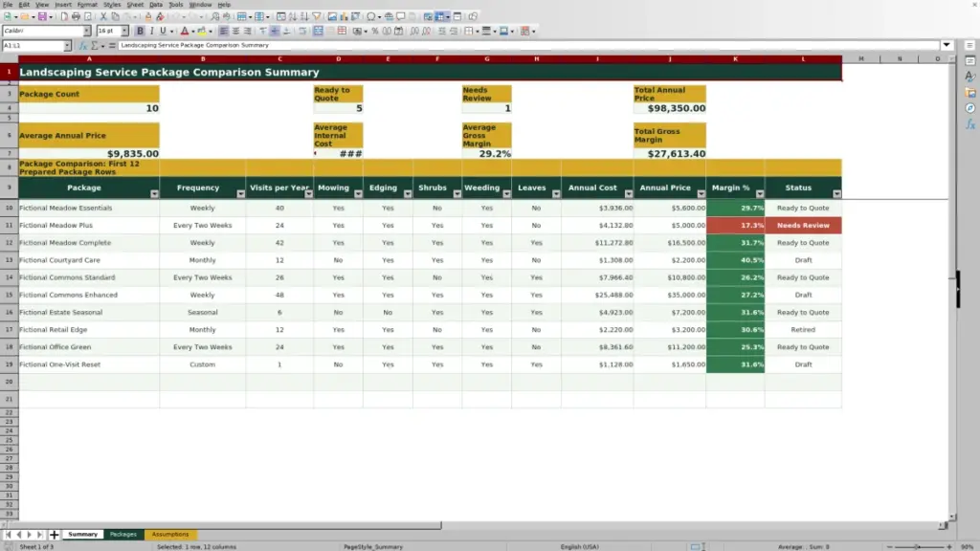Click the Copy icon

(115, 17)
